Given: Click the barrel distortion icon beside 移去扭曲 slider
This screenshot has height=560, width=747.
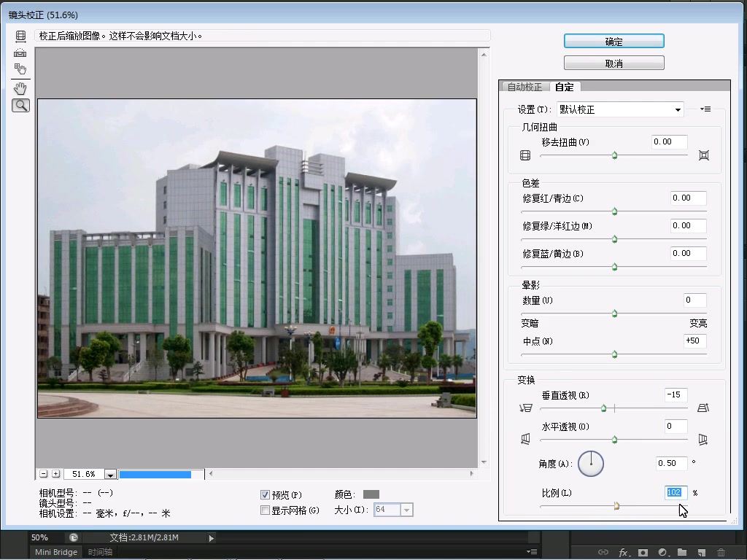Looking at the screenshot, I should (x=524, y=155).
